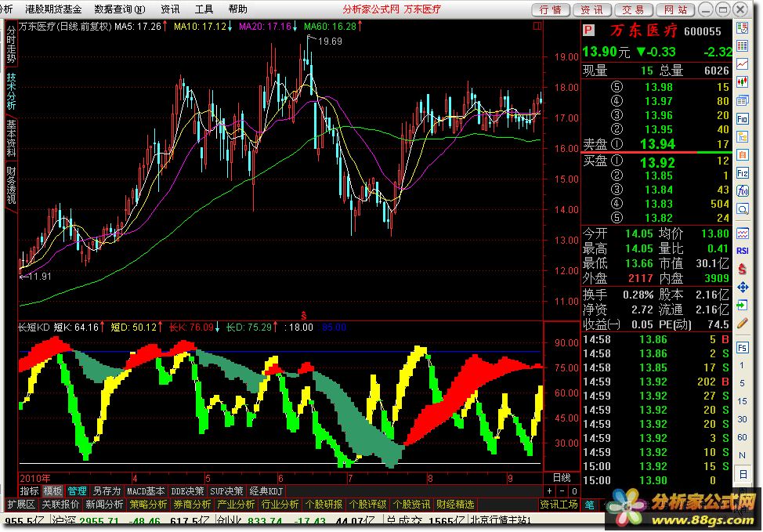The image size is (763, 532).
Task: Select the pencil drawing tool icon
Action: [742, 323]
